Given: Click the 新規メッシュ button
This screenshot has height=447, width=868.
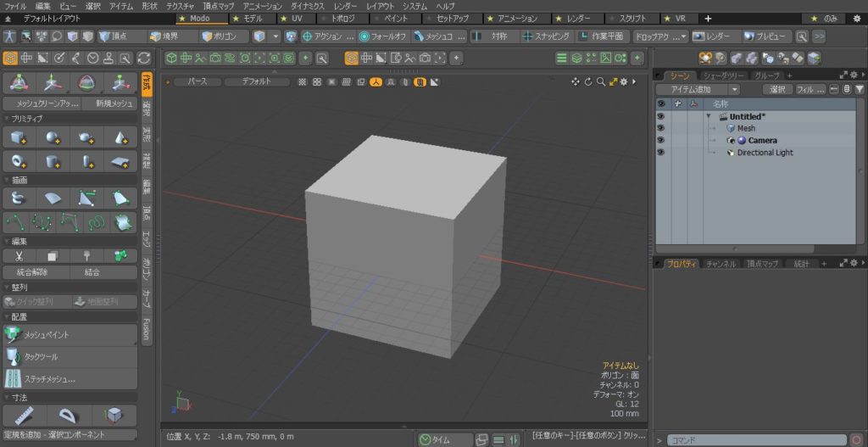Looking at the screenshot, I should 114,103.
